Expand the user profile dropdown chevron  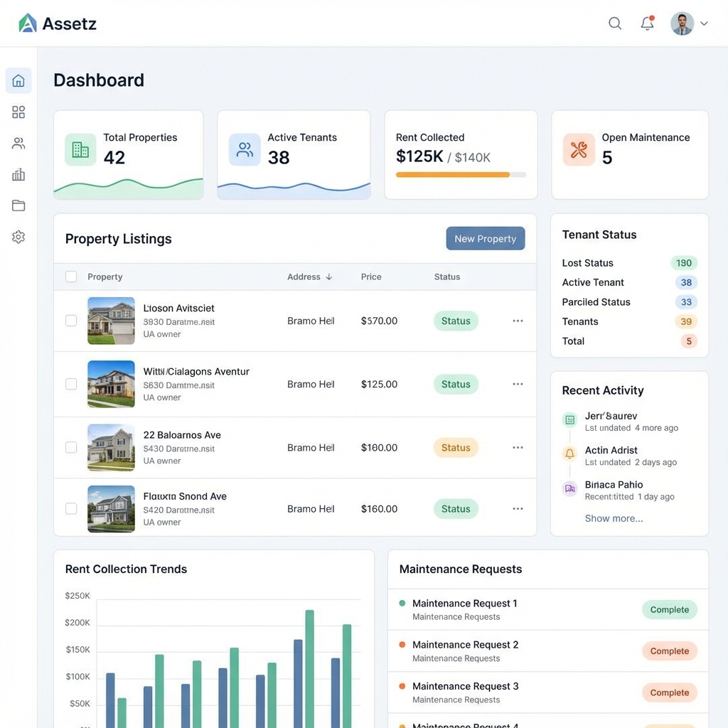pyautogui.click(x=704, y=23)
